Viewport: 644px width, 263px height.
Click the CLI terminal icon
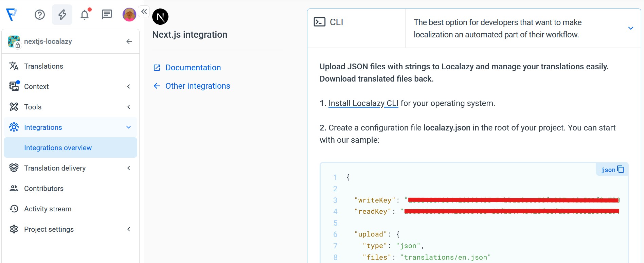point(320,22)
